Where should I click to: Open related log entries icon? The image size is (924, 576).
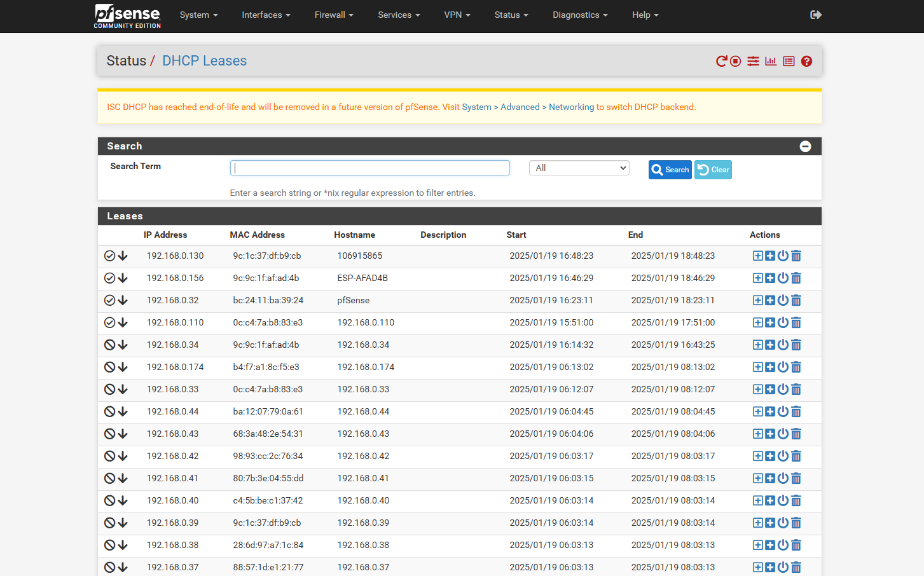tap(789, 61)
